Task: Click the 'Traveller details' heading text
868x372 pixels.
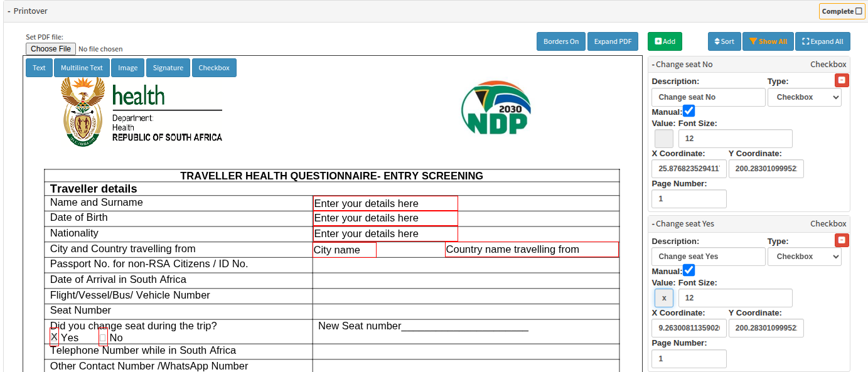Action: (94, 189)
